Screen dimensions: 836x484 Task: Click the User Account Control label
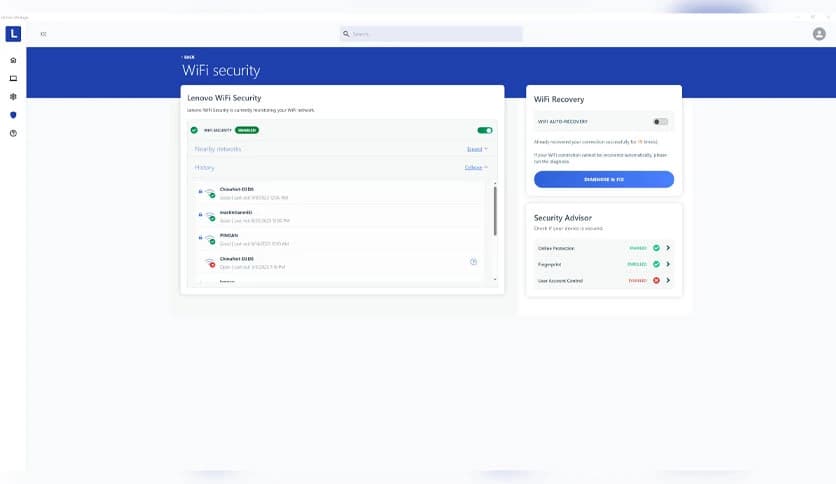(560, 281)
